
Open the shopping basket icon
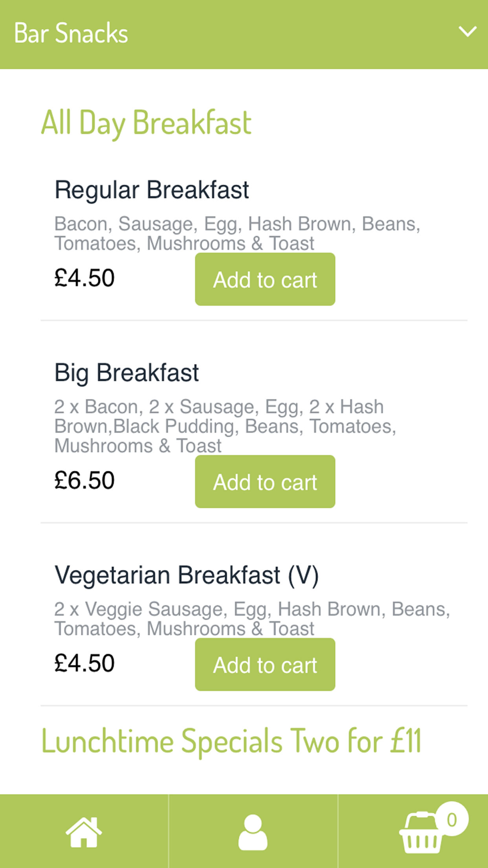(x=420, y=834)
